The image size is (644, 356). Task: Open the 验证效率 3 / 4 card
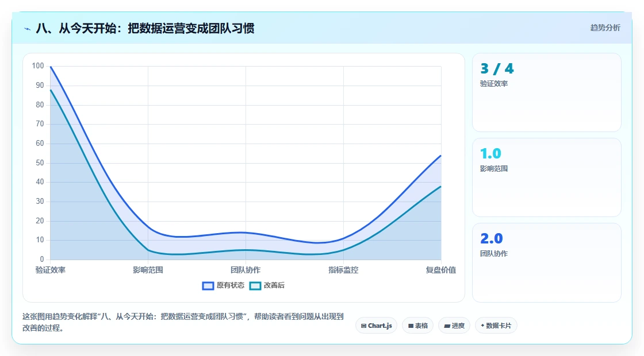click(x=547, y=92)
